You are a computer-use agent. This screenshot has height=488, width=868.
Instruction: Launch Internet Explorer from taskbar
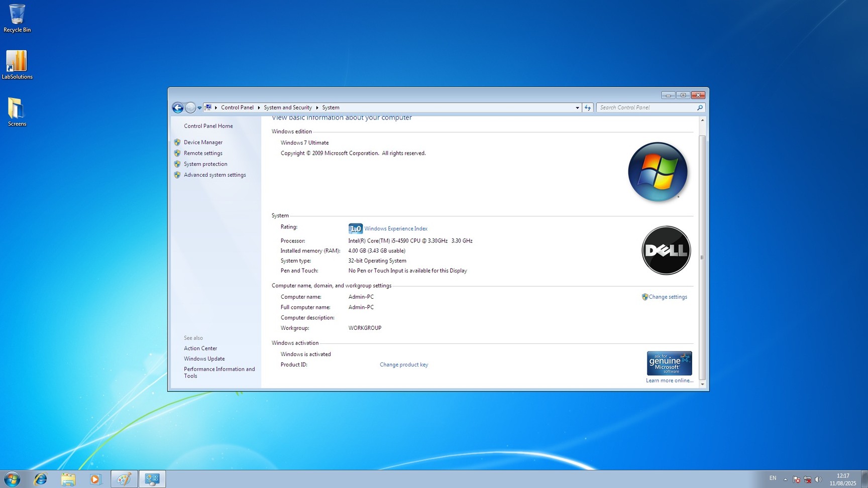pyautogui.click(x=40, y=479)
